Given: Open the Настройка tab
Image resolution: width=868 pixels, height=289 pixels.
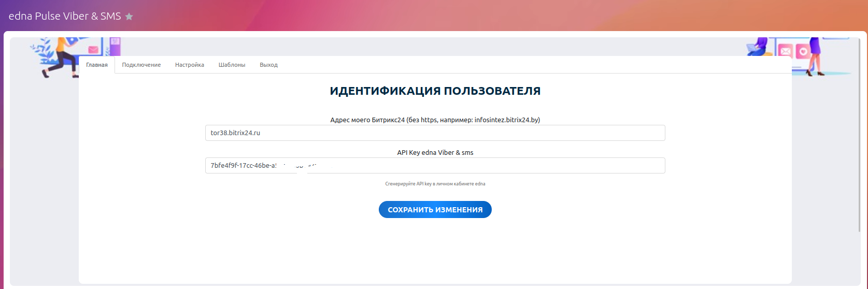Looking at the screenshot, I should (x=190, y=65).
